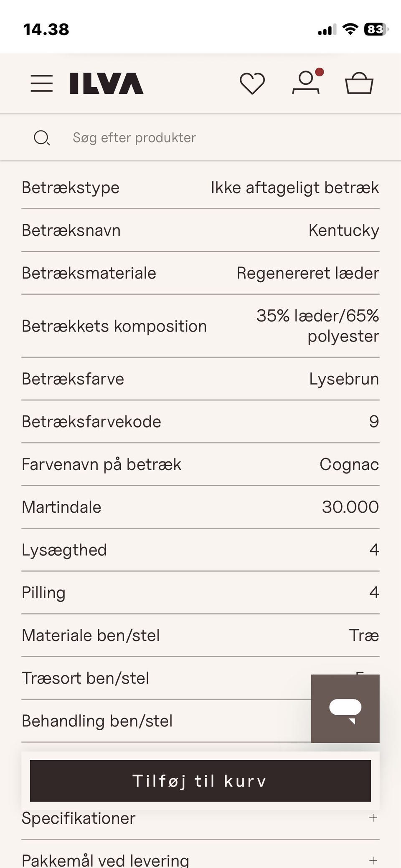Open the wishlist heart icon
The width and height of the screenshot is (401, 868).
pyautogui.click(x=252, y=84)
